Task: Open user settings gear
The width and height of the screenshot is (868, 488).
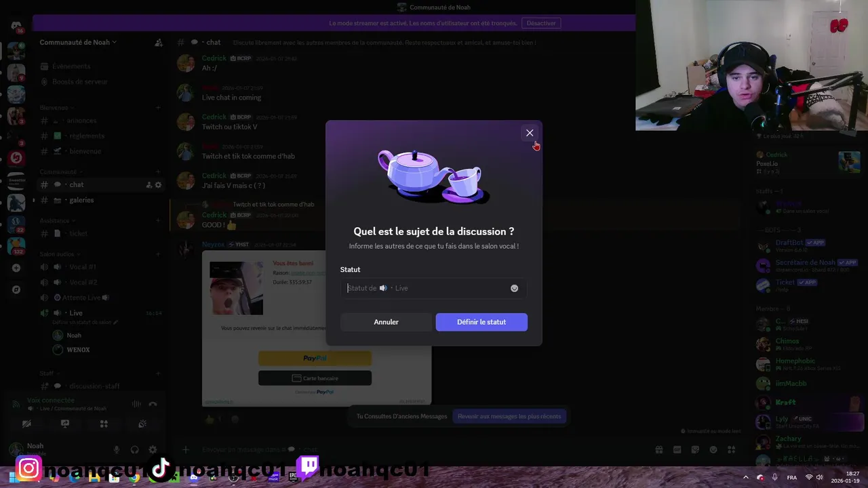Action: coord(153,449)
